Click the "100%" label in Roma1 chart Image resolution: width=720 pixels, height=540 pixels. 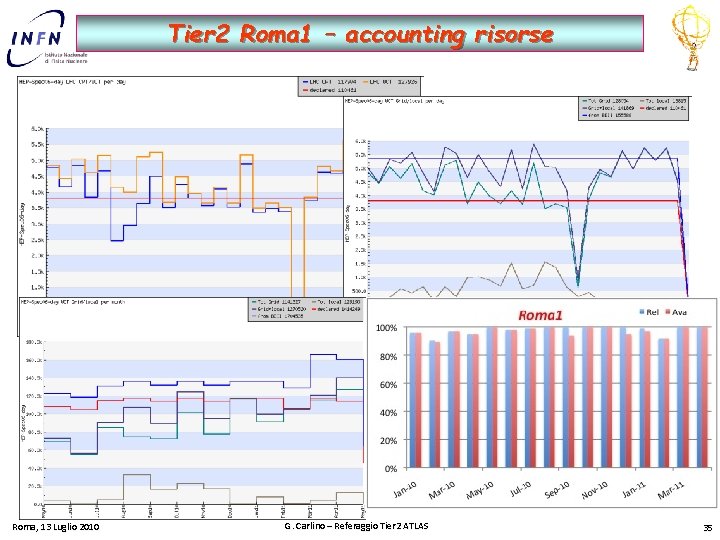pyautogui.click(x=387, y=328)
